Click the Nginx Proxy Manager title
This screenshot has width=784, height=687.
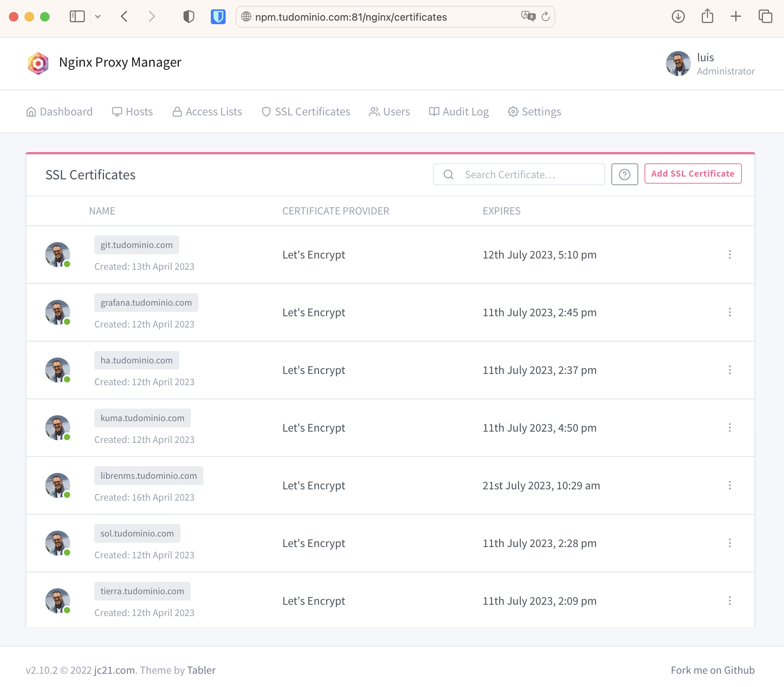(x=120, y=62)
